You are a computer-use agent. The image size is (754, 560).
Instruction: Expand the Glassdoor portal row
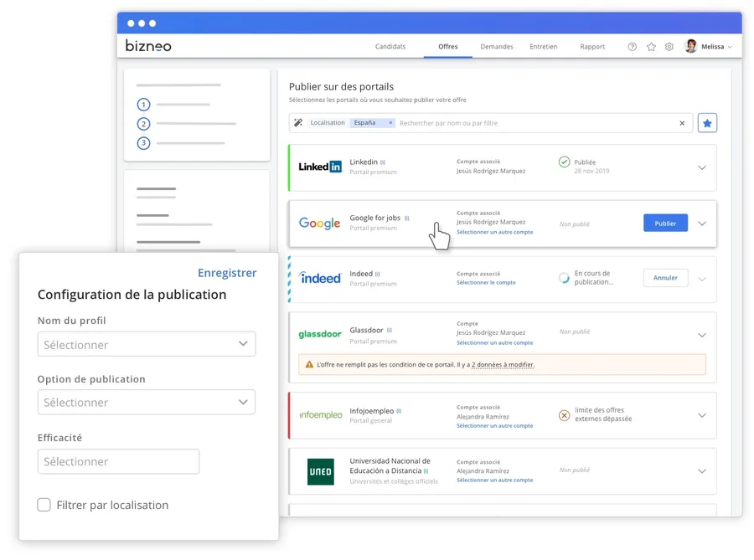[702, 335]
